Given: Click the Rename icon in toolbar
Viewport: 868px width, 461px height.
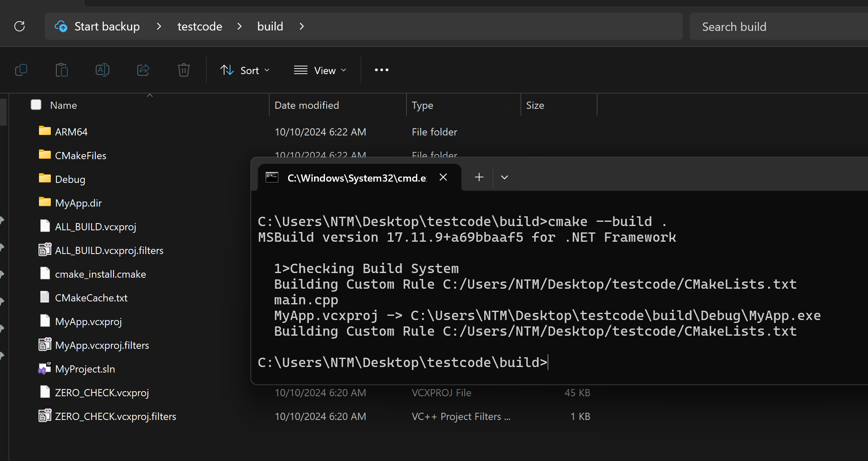Looking at the screenshot, I should (x=103, y=70).
